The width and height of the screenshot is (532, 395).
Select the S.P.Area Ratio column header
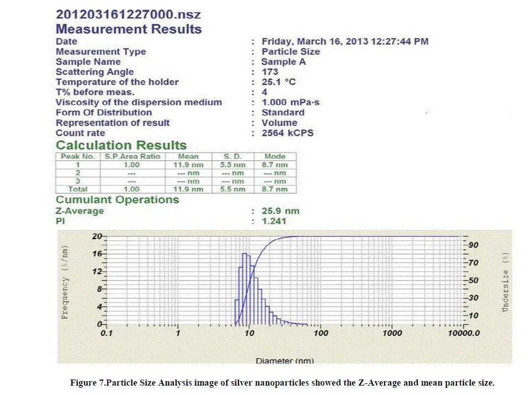click(x=132, y=156)
